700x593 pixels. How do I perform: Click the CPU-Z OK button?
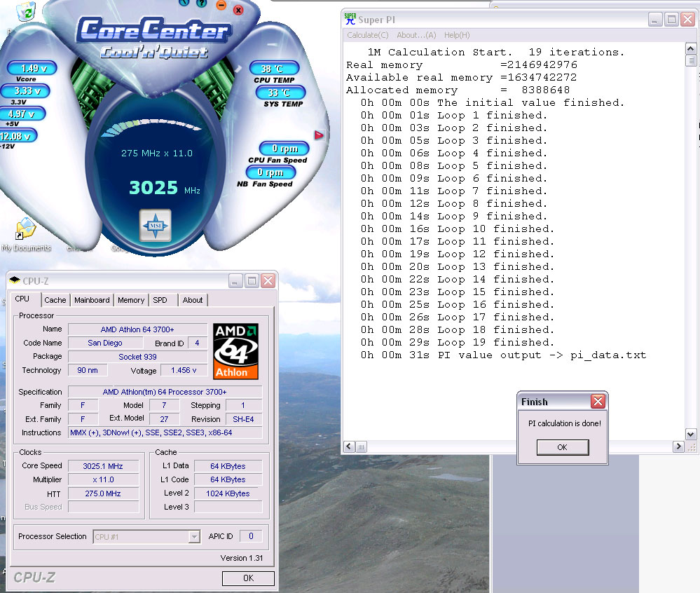tap(248, 578)
